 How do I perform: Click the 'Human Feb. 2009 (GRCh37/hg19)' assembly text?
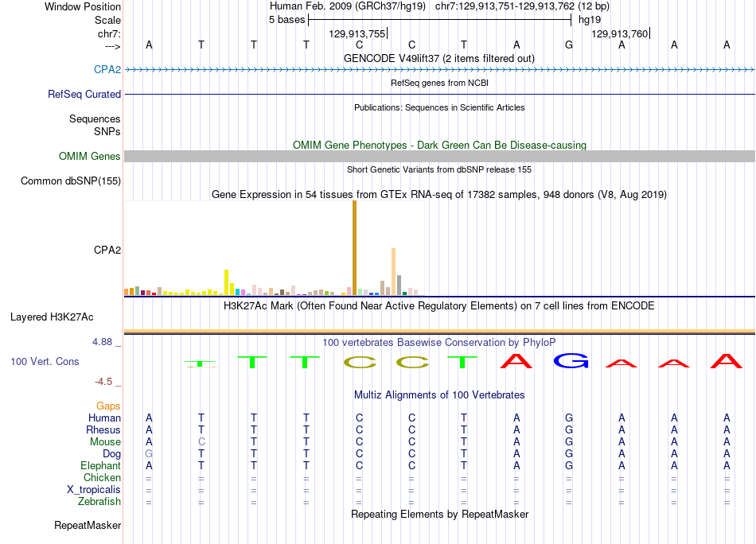(348, 6)
